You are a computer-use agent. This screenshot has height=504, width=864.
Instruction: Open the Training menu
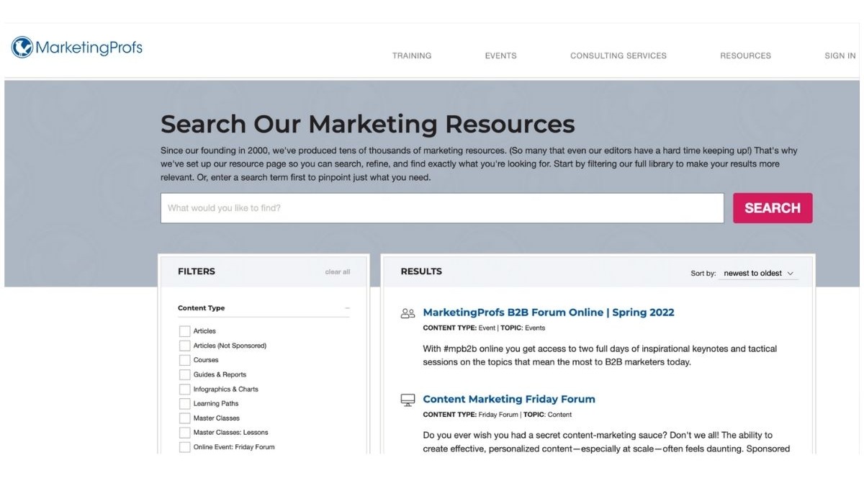pyautogui.click(x=412, y=55)
